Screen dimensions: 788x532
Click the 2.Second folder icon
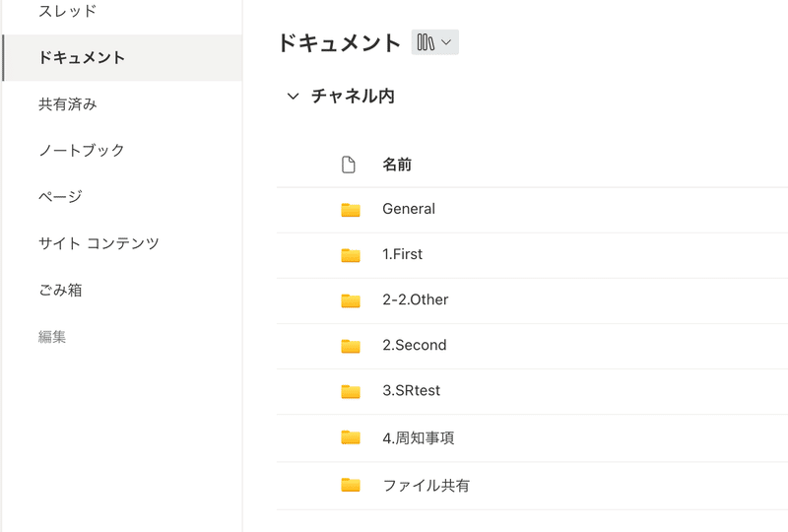[x=351, y=346]
